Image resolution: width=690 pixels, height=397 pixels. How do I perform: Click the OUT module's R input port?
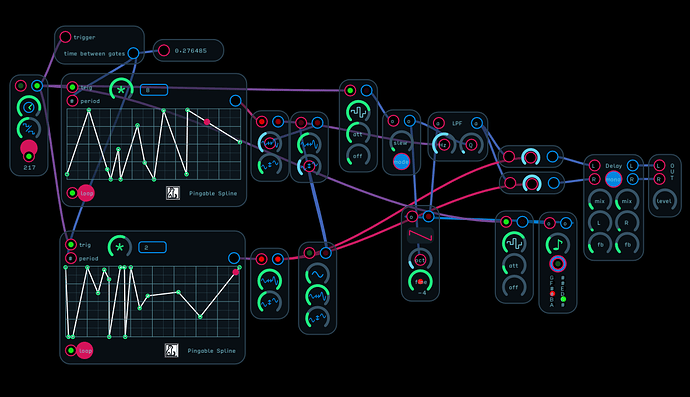pyautogui.click(x=659, y=179)
